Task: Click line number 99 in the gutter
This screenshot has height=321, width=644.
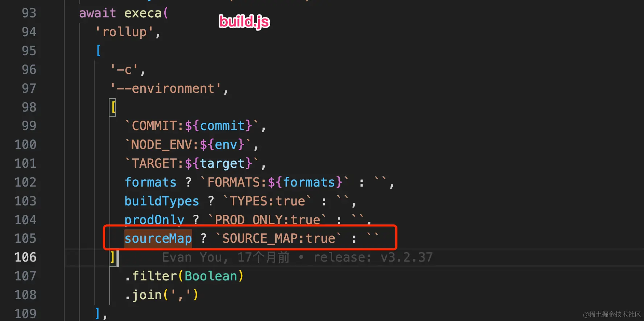Action: click(29, 126)
